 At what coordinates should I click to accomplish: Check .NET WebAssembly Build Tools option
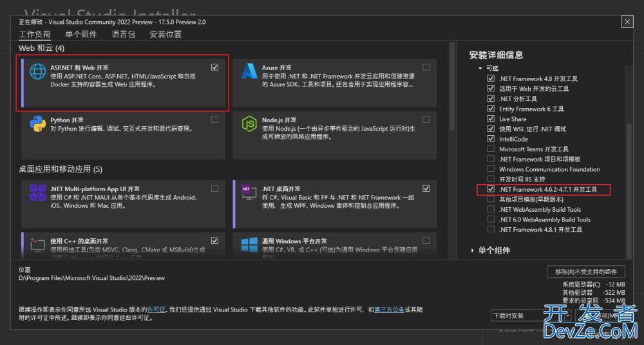(x=491, y=209)
